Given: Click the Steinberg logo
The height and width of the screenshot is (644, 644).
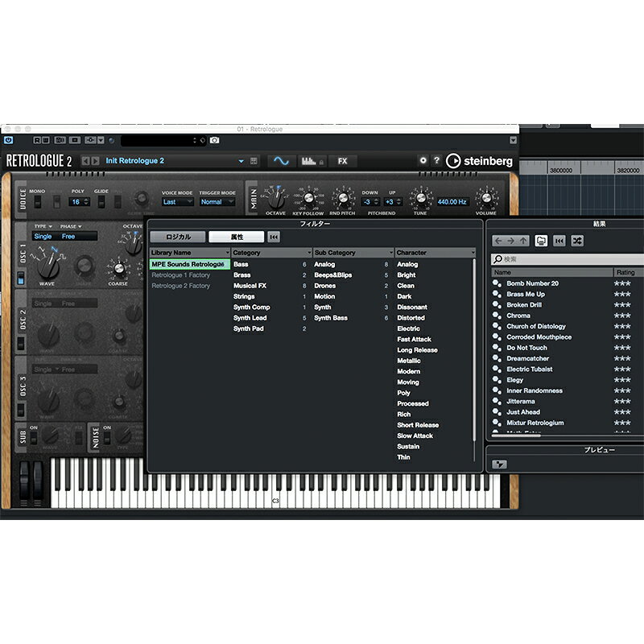Looking at the screenshot, I should pyautogui.click(x=479, y=161).
